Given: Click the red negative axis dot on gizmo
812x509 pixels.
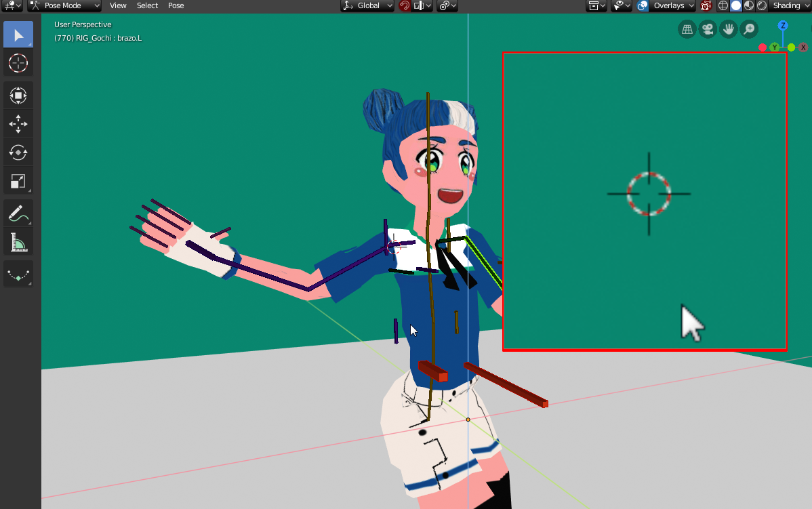Looking at the screenshot, I should coord(763,47).
